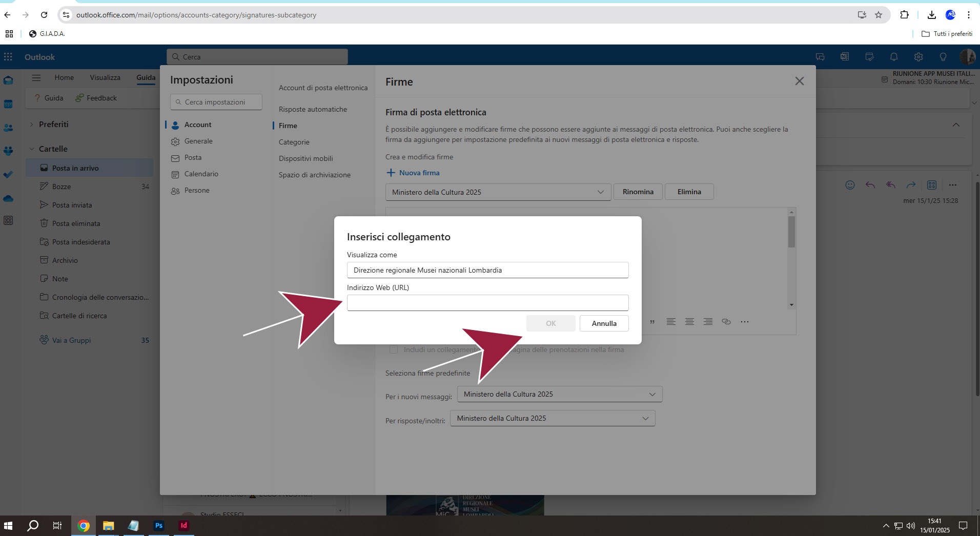The height and width of the screenshot is (536, 980).
Task: Close the Firme settings panel
Action: [x=799, y=81]
